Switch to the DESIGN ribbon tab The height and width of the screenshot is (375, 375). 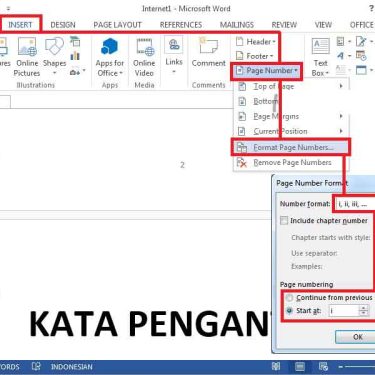63,25
